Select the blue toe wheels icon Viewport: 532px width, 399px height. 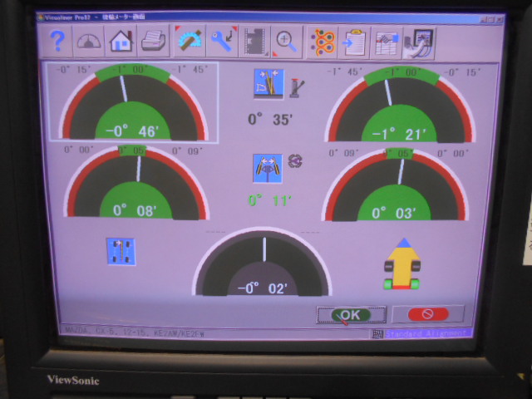tap(268, 169)
